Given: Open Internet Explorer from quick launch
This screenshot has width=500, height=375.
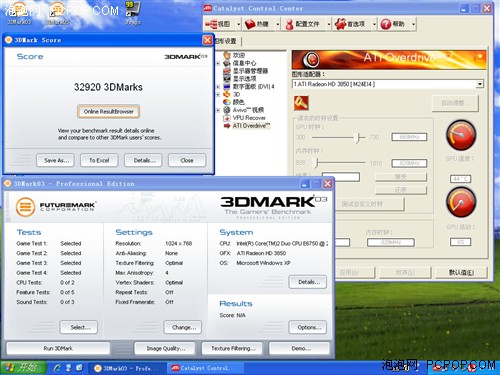Looking at the screenshot, I should pos(58,368).
